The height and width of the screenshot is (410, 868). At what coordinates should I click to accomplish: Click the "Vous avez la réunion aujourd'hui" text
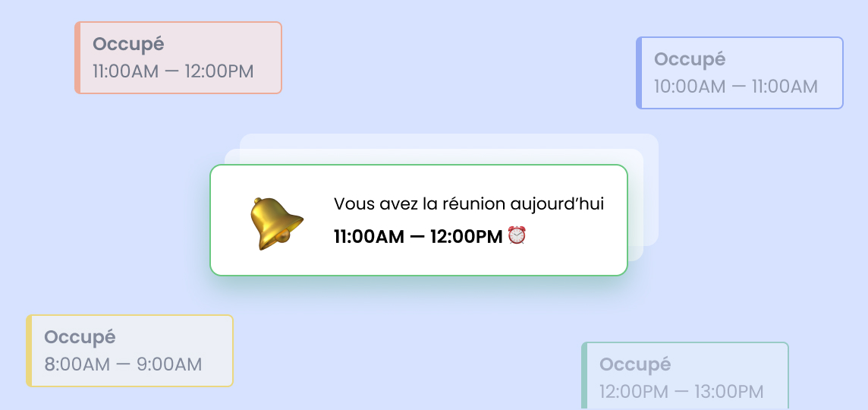[469, 204]
